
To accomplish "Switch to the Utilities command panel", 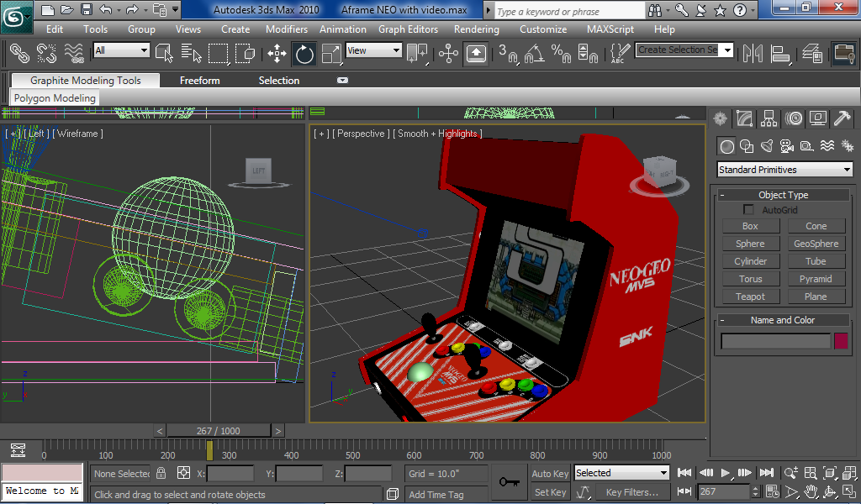I will pyautogui.click(x=842, y=118).
